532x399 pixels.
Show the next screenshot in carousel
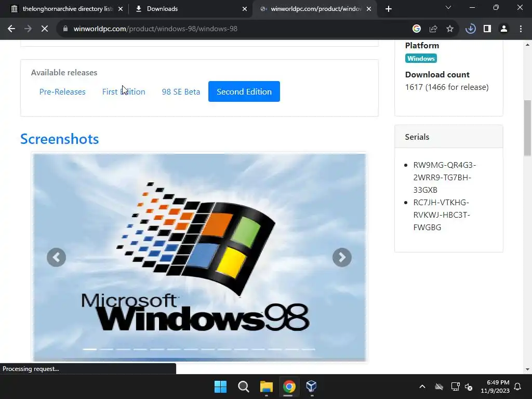[x=342, y=258]
